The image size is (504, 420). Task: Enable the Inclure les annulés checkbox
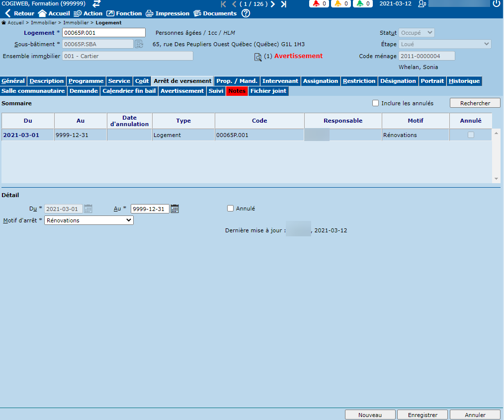[376, 103]
